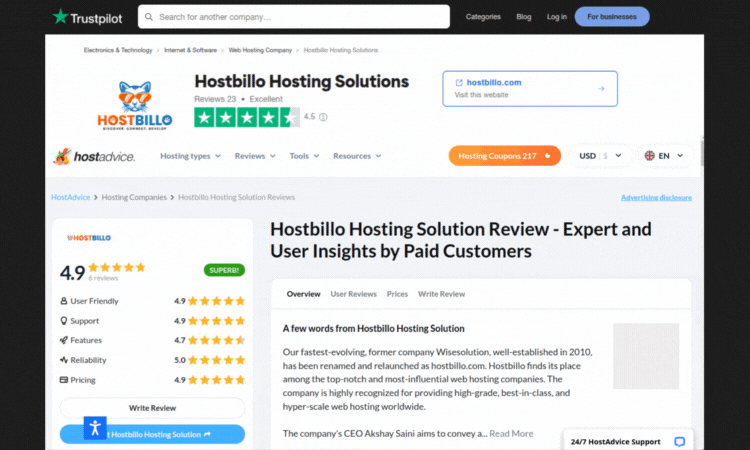
Task: Click the Pricing card icon
Action: click(64, 380)
